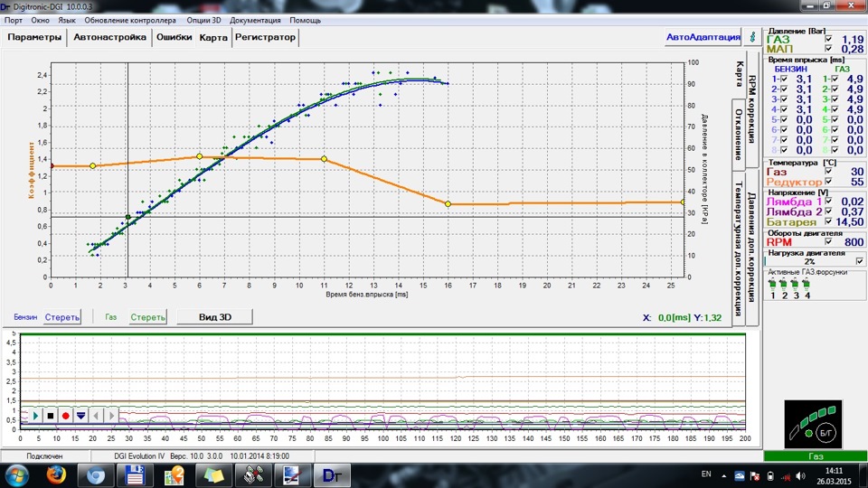This screenshot has height=488, width=868.
Task: Step back with the left arrow recorder icon
Action: click(x=97, y=416)
